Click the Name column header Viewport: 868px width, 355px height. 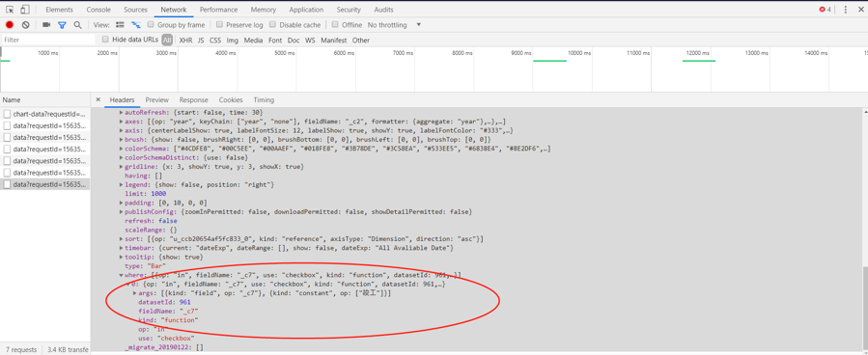click(x=45, y=100)
